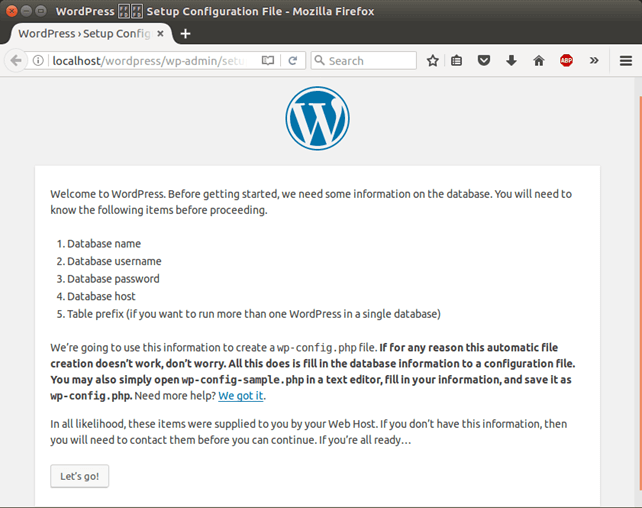Minimize the Firefox window
Image resolution: width=642 pixels, height=508 pixels.
tap(26, 11)
